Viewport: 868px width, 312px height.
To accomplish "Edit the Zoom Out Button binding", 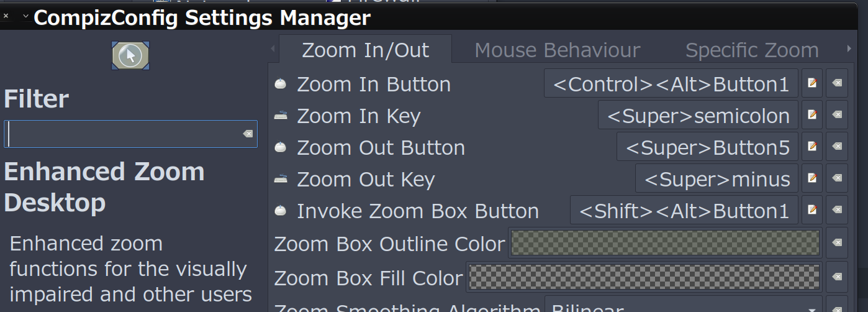I will 812,147.
